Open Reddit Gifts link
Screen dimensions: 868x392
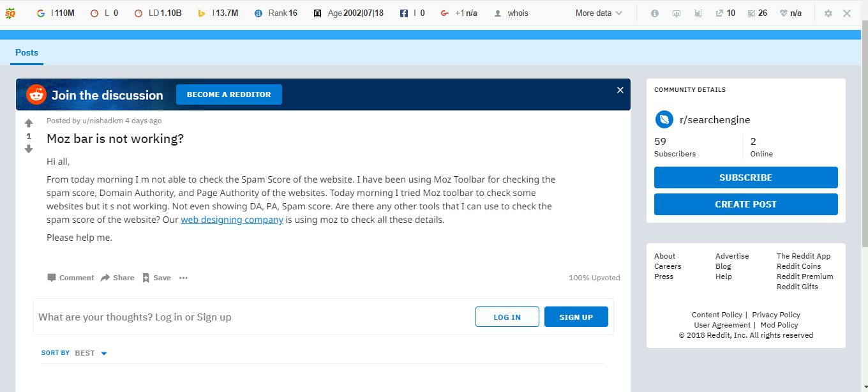(x=797, y=287)
